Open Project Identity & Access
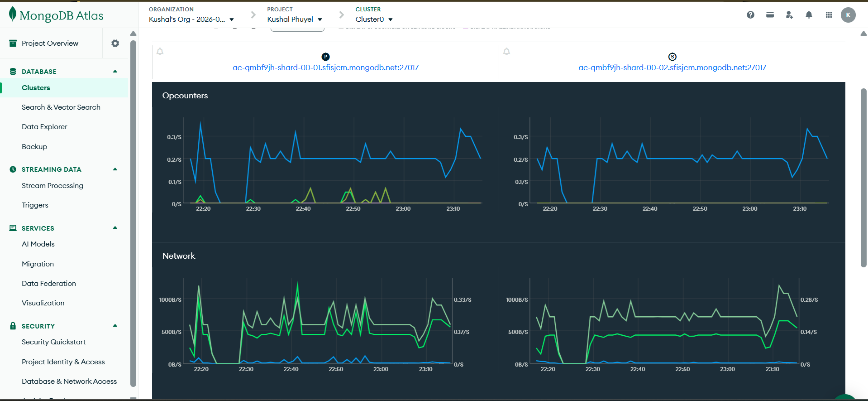868x401 pixels. [63, 362]
